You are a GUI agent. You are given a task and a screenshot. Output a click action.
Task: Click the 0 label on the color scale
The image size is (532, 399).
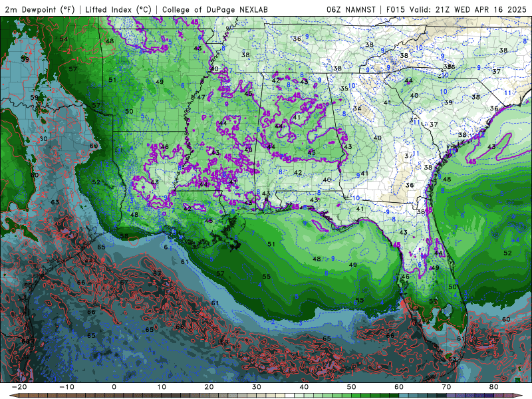[x=114, y=387]
